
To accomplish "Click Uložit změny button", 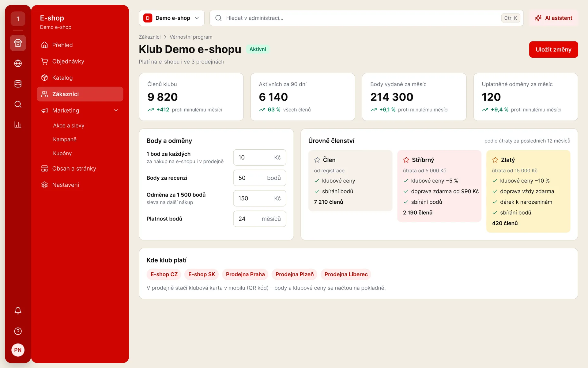I will pyautogui.click(x=553, y=49).
